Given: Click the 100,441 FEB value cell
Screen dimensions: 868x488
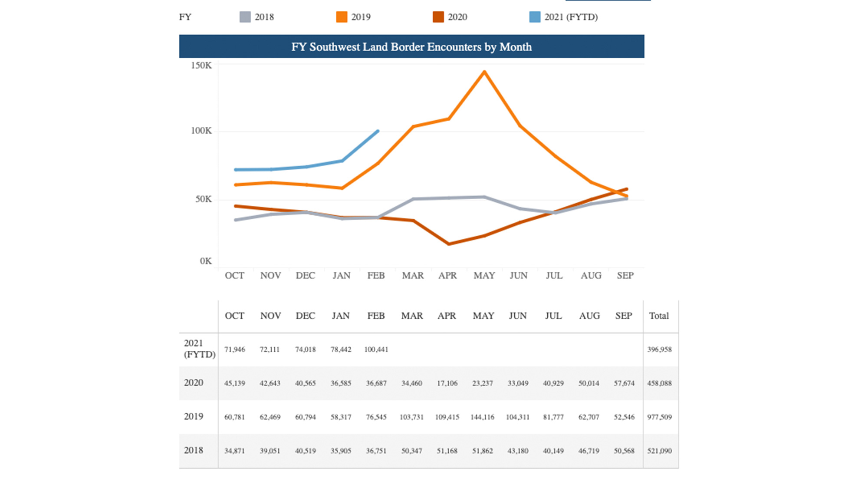Looking at the screenshot, I should pos(376,350).
